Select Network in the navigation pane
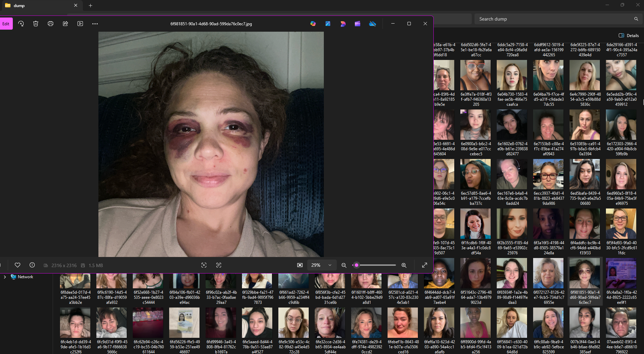Image resolution: width=644 pixels, height=354 pixels. click(x=25, y=277)
